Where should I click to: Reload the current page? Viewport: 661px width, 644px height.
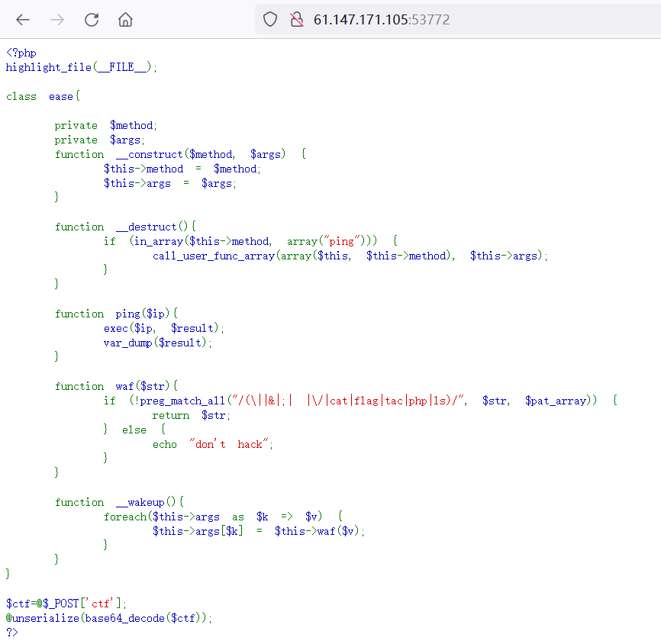coord(92,19)
